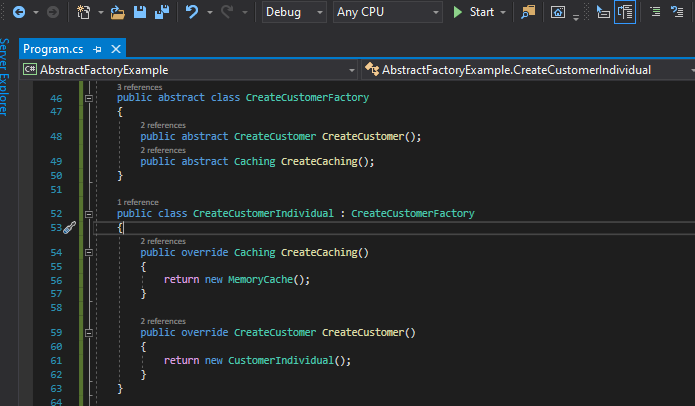The height and width of the screenshot is (406, 695).
Task: Click the CreateCustomerIndividual class name
Action: 263,213
